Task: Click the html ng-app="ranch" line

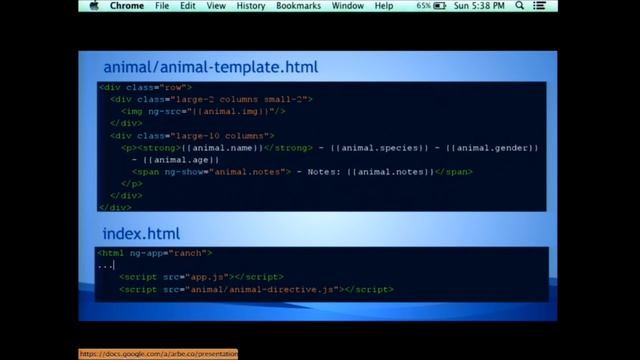Action: 155,253
